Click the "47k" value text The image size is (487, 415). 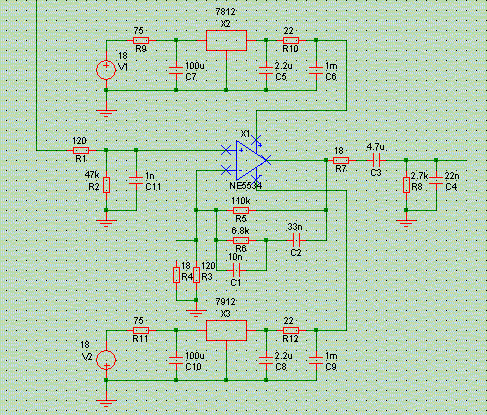pyautogui.click(x=92, y=175)
